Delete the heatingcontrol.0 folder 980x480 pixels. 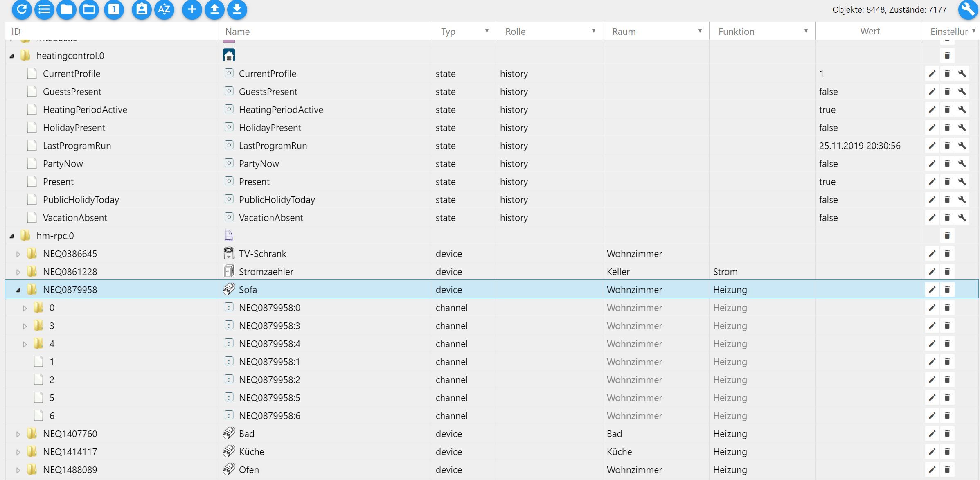coord(947,56)
